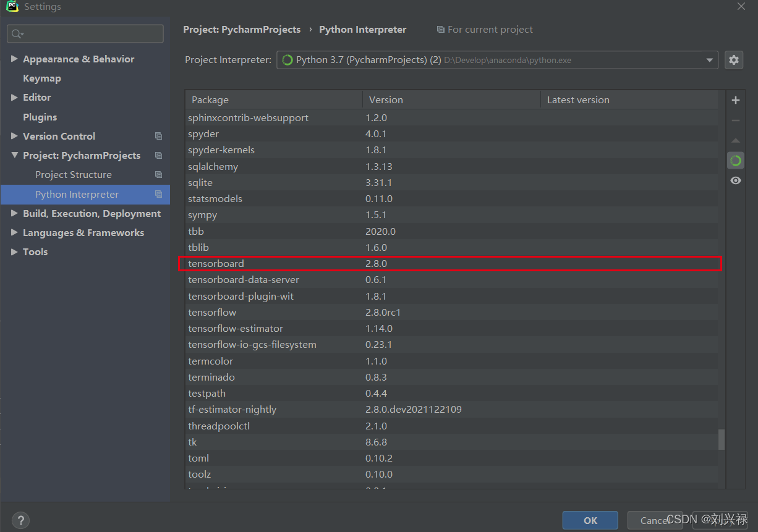This screenshot has height=532, width=758.
Task: Click the green Conda environments icon
Action: 735,161
